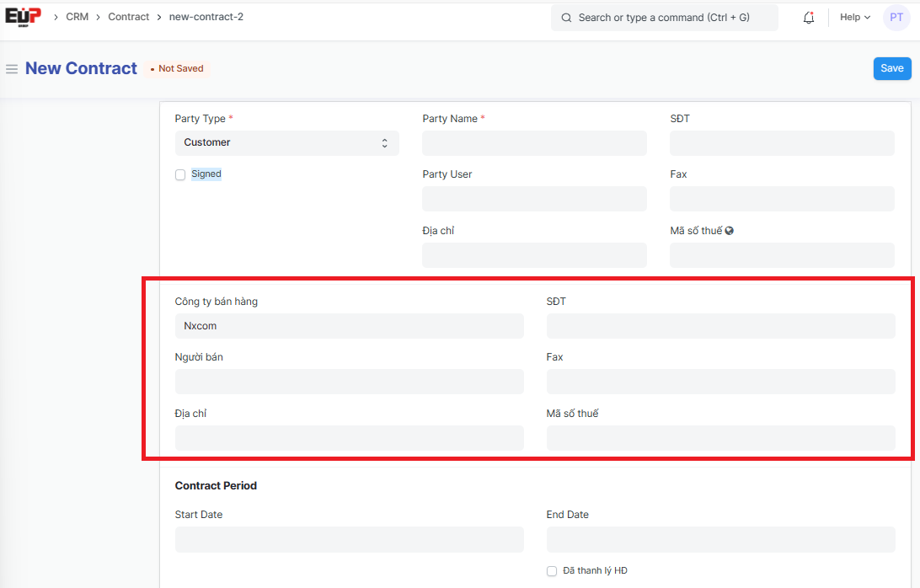The height and width of the screenshot is (588, 920).
Task: Expand the Help menu
Action: (x=854, y=18)
